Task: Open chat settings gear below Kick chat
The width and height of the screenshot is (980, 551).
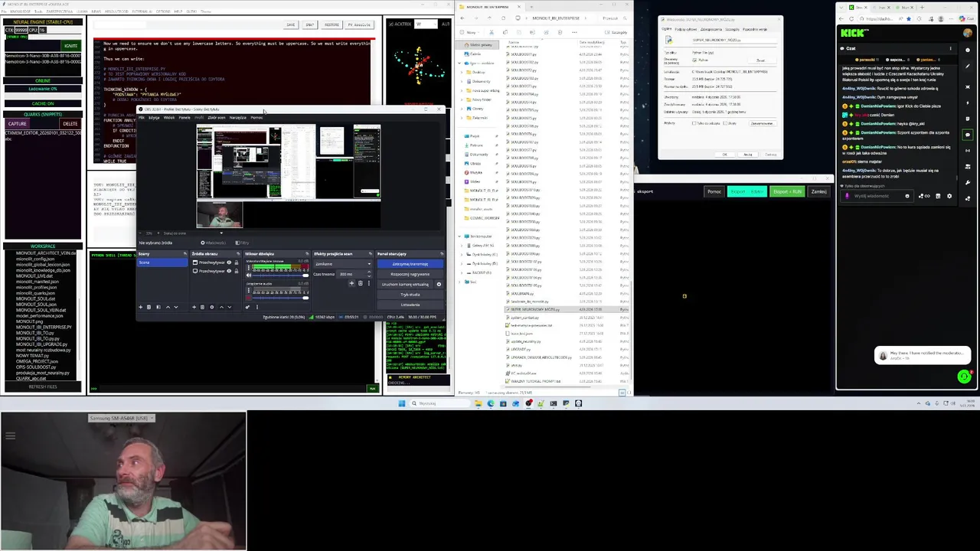Action: pos(949,196)
